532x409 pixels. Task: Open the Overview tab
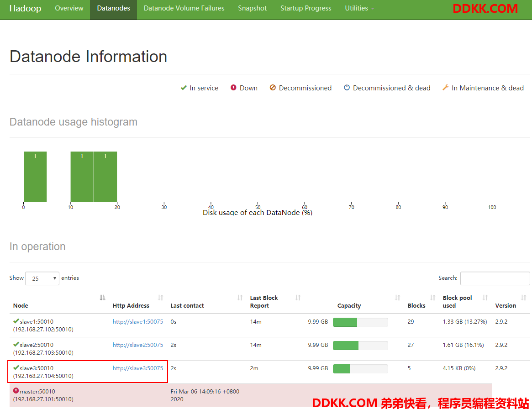[69, 8]
